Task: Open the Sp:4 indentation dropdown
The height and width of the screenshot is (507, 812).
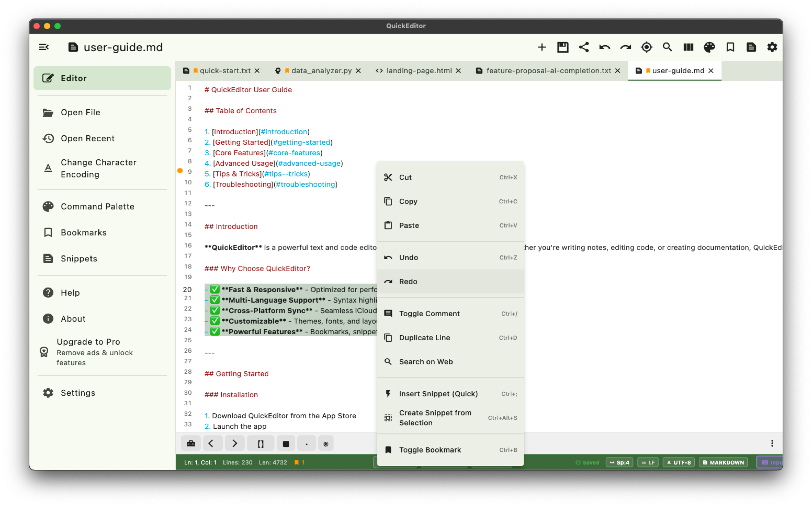Action: pos(619,462)
